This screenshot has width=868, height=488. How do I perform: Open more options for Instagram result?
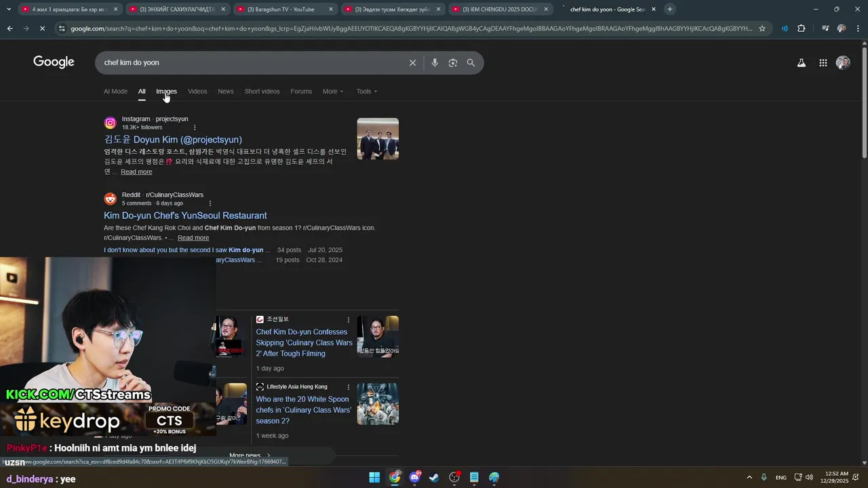point(195,127)
